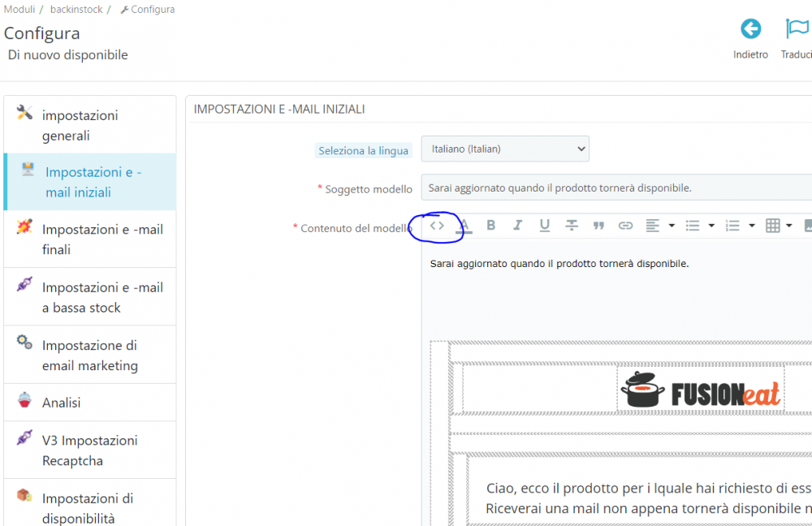Click the 'Seleziona la lingua' label

coord(363,150)
